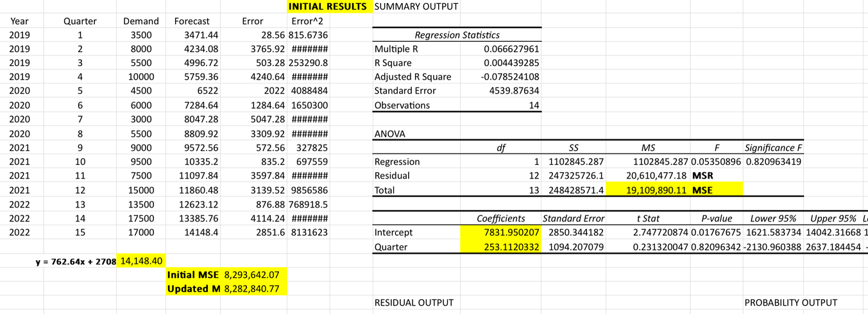Click the Forecast column header cell
Image resolution: width=868 pixels, height=314 pixels.
192,21
